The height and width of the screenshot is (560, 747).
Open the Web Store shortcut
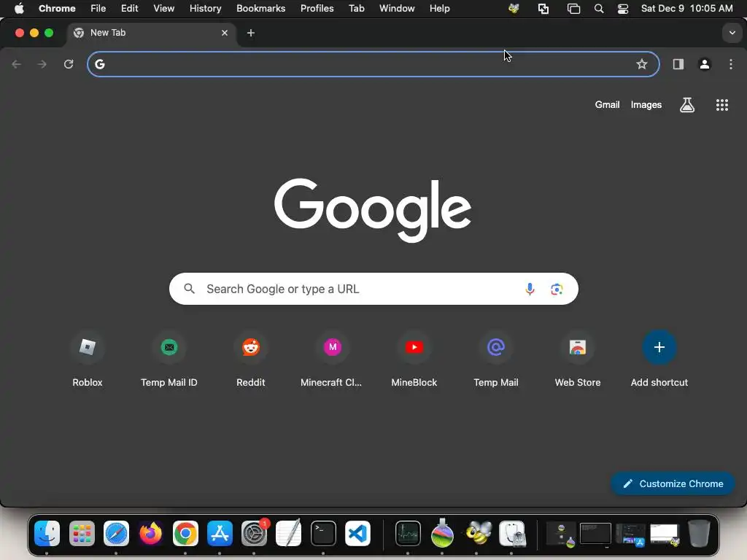click(x=578, y=359)
